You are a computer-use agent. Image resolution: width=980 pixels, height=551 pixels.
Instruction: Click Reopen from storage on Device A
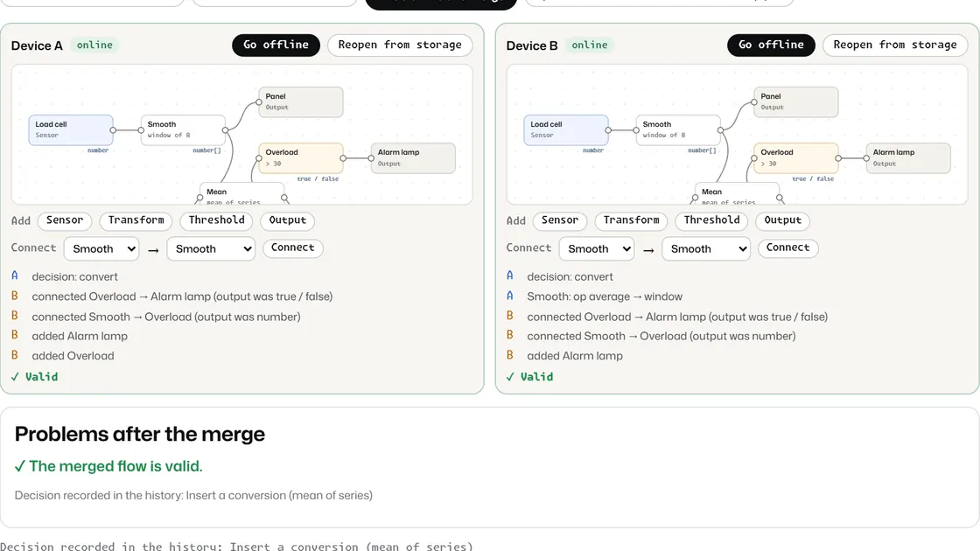tap(399, 45)
